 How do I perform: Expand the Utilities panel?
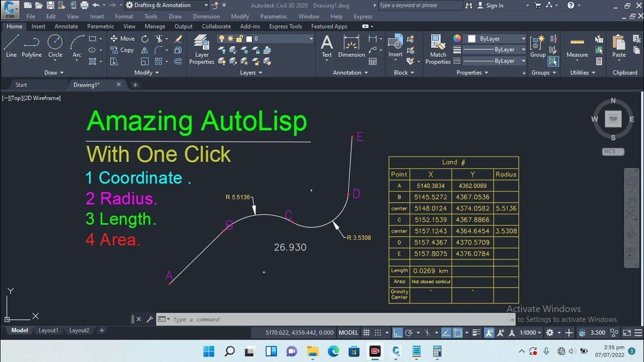click(x=583, y=72)
